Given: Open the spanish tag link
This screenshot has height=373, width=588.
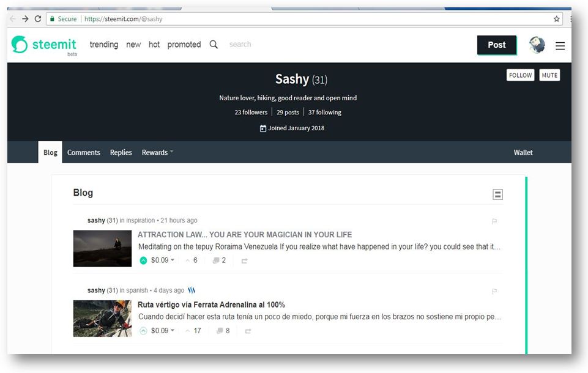Looking at the screenshot, I should tap(137, 290).
